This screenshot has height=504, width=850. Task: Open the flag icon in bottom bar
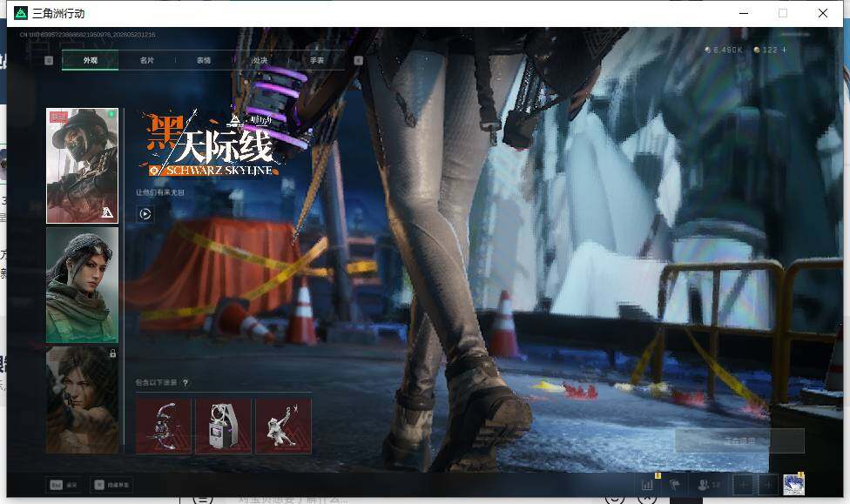675,485
